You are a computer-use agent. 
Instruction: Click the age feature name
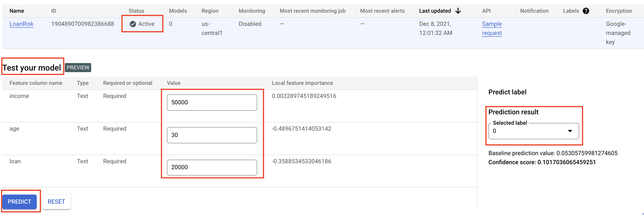click(14, 129)
